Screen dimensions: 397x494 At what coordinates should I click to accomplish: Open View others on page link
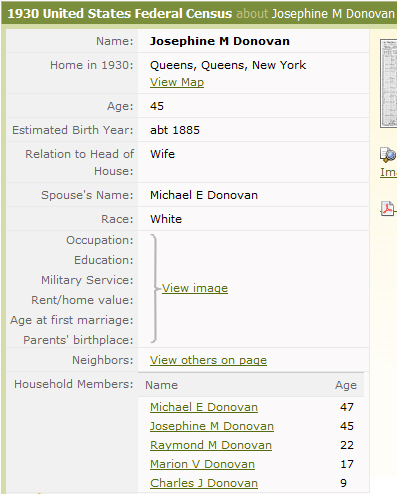(x=208, y=360)
